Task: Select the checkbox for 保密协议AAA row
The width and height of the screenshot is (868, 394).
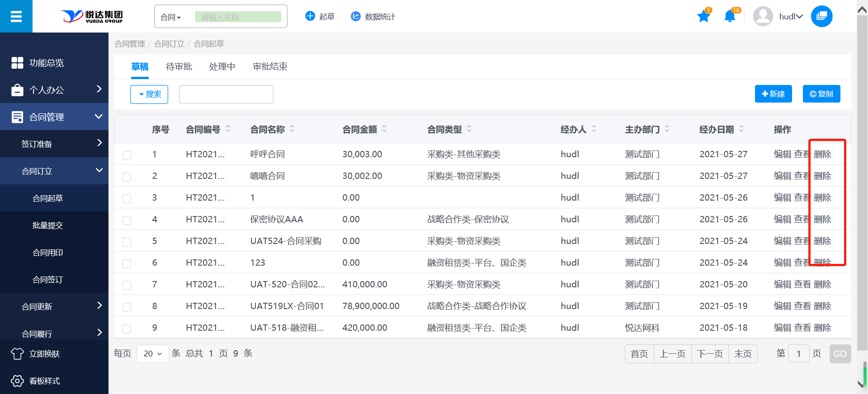Action: click(x=127, y=220)
